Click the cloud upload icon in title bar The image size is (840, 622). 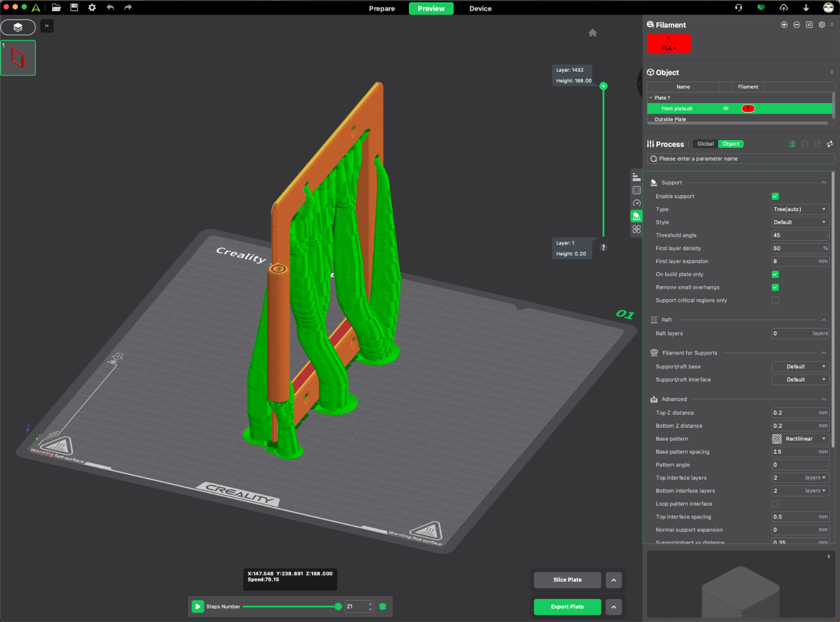tap(783, 8)
